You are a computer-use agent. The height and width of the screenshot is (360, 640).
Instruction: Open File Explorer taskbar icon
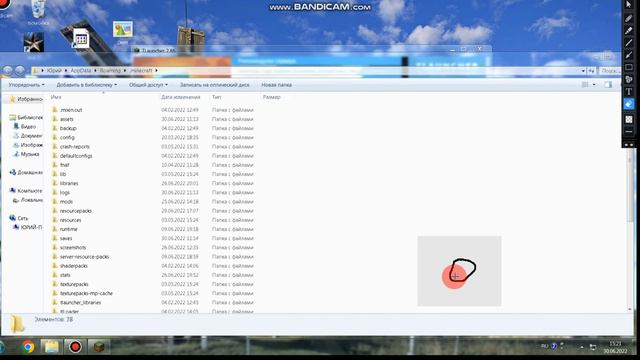[52, 347]
